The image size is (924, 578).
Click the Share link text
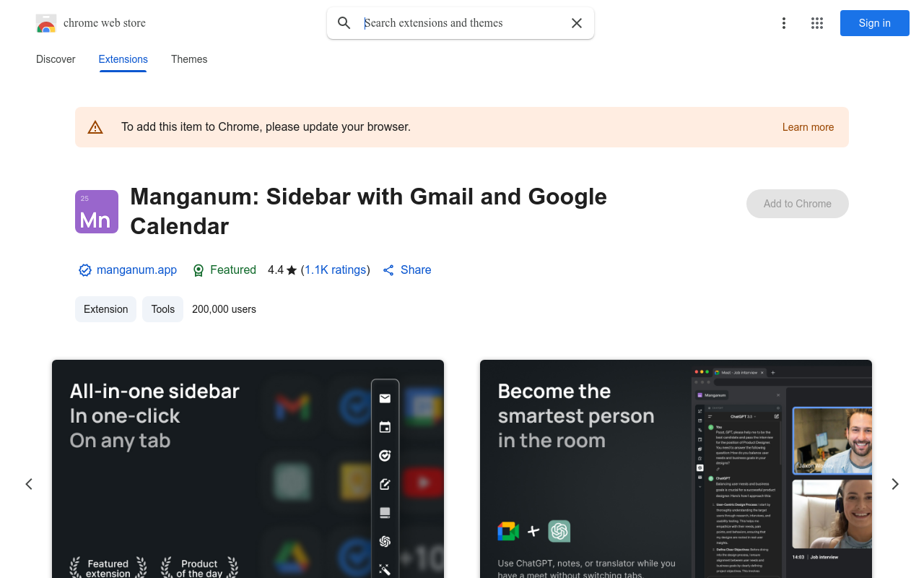tap(416, 270)
